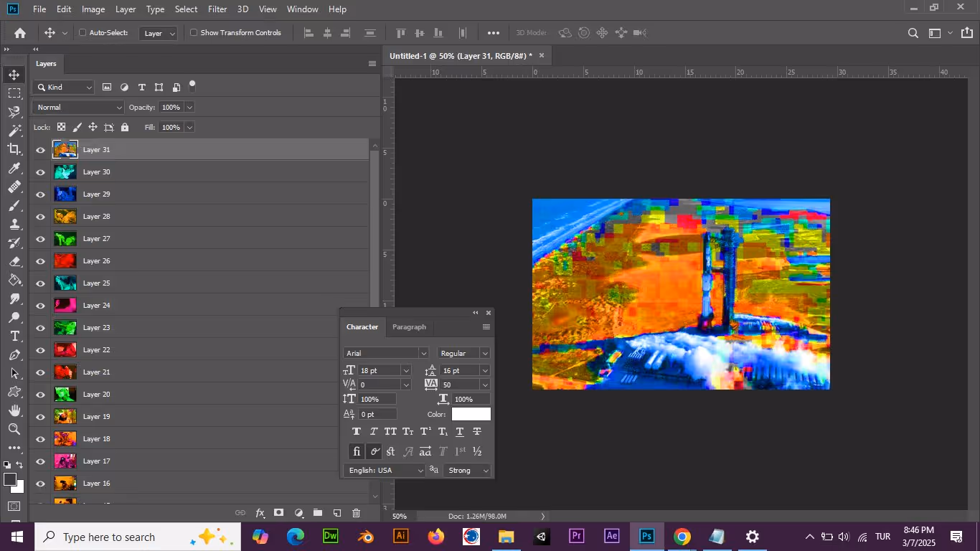Image resolution: width=980 pixels, height=551 pixels.
Task: Select the Crop tool
Action: coord(14,149)
